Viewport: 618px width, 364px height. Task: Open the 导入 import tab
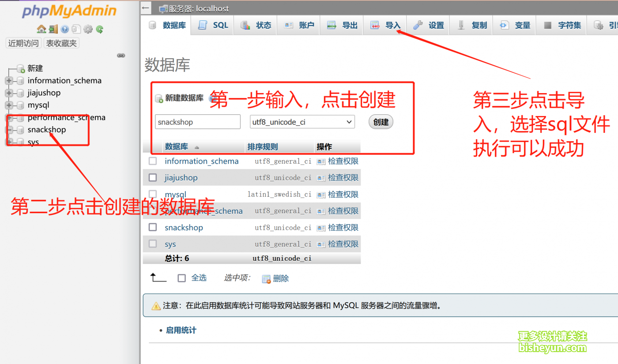(385, 25)
